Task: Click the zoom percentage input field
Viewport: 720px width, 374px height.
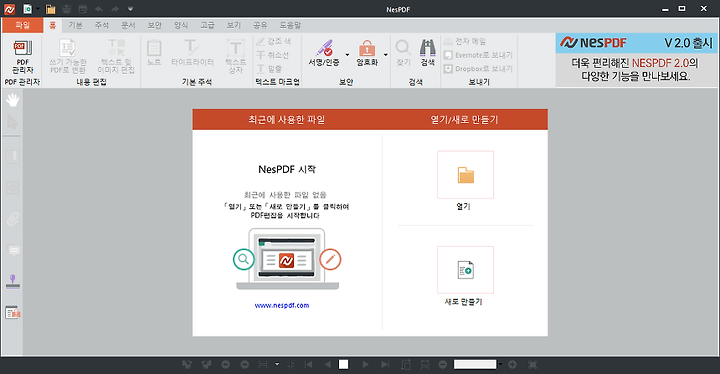Action: coord(475,364)
